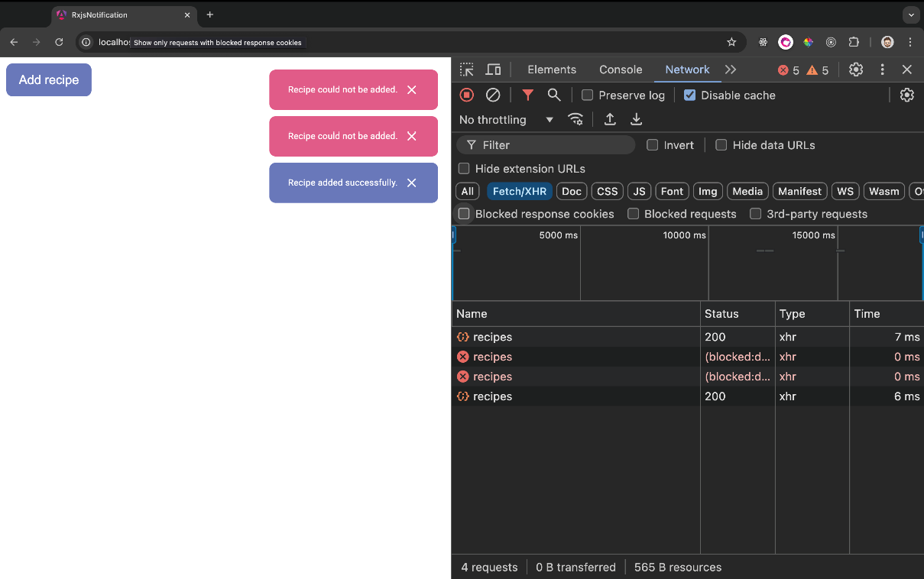Click the red errors count badge
The image size is (924, 579).
pos(788,70)
